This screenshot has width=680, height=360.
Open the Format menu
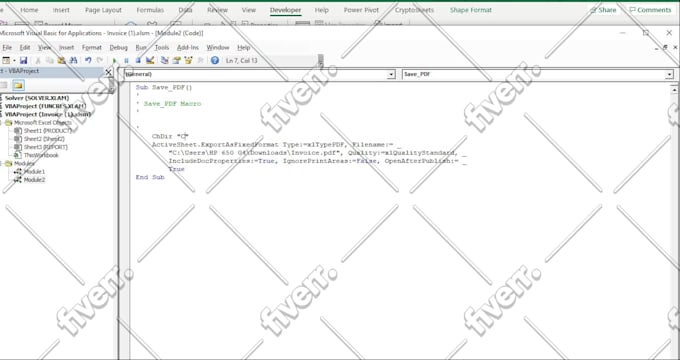92,47
